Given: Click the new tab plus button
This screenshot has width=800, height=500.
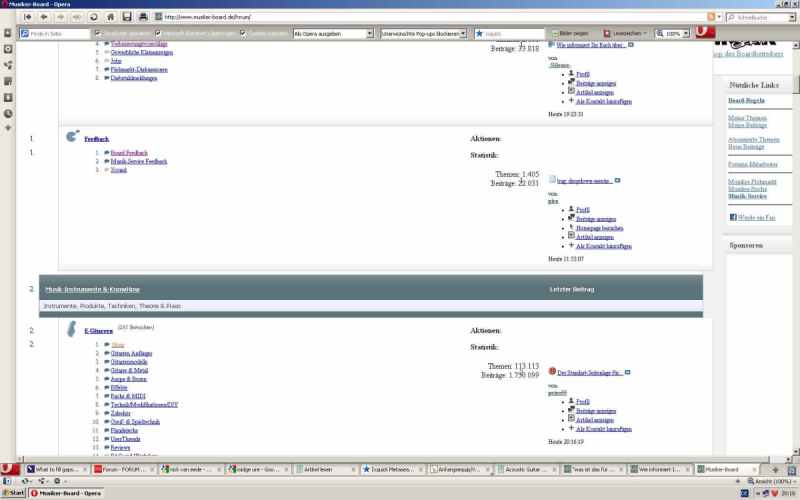Looking at the screenshot, I should point(775,469).
